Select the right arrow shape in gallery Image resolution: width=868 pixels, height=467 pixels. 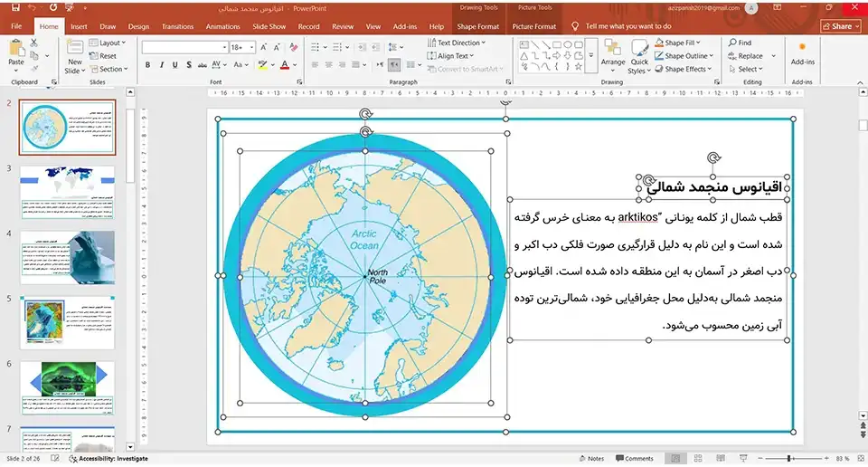point(556,55)
